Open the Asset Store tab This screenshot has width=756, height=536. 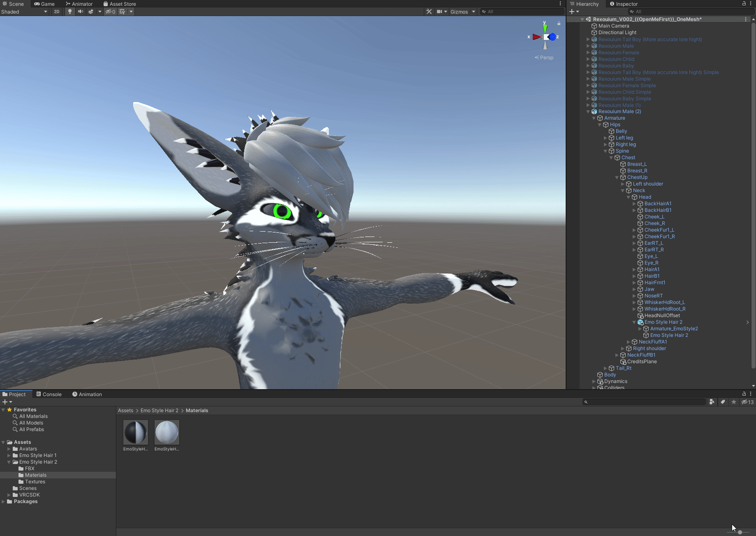coord(119,4)
